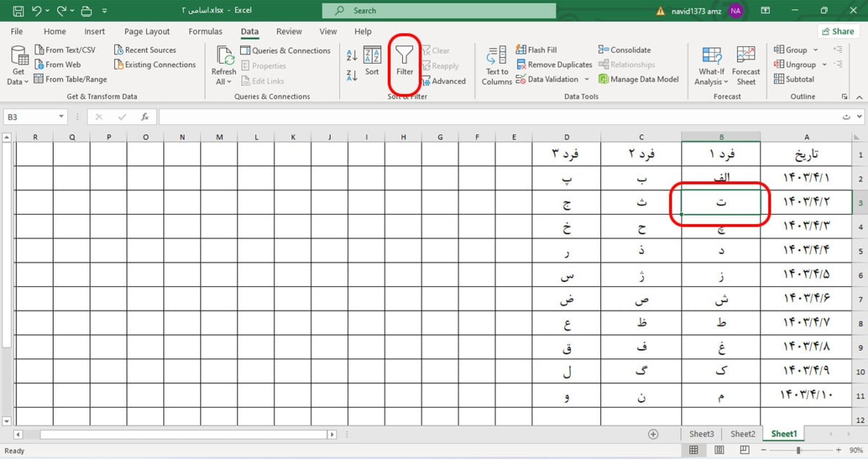Switch to Page Layout tab
The image size is (868, 459).
147,32
